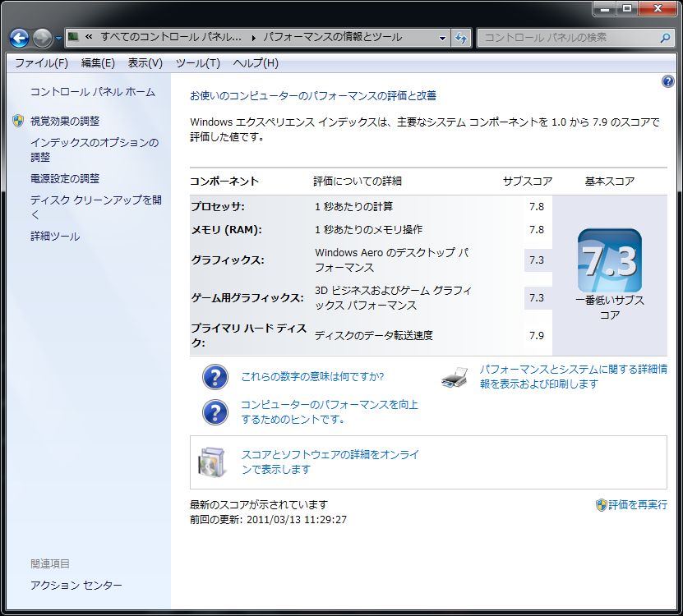This screenshot has width=683, height=616.
Task: Expand the address bar history dropdown arrow
Action: pos(442,39)
